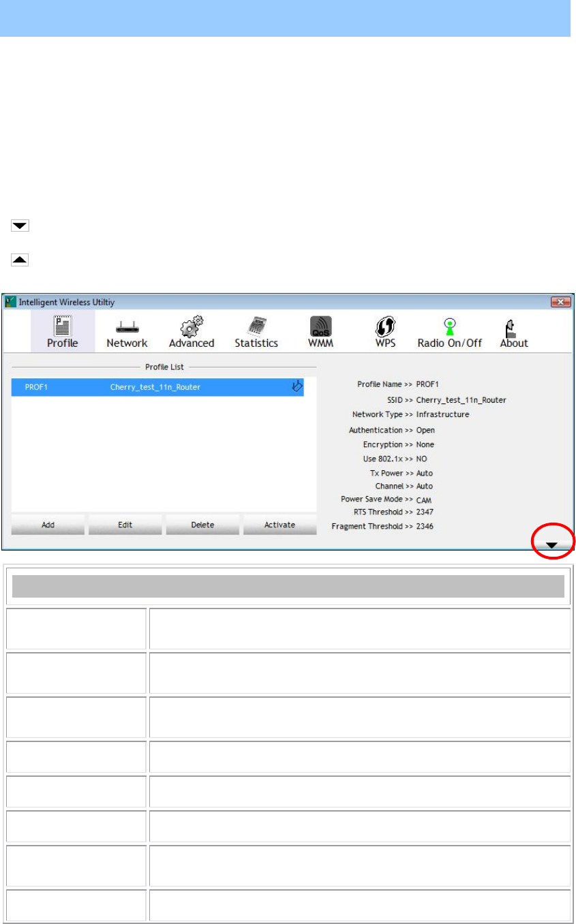Screen dimensions: 576x924
Task: Click the SSID value Cherry_test_11n_Router in details
Action: [461, 400]
